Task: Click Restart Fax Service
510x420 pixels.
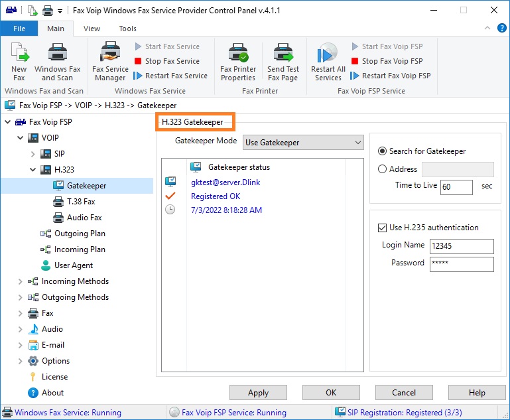Action: (170, 76)
